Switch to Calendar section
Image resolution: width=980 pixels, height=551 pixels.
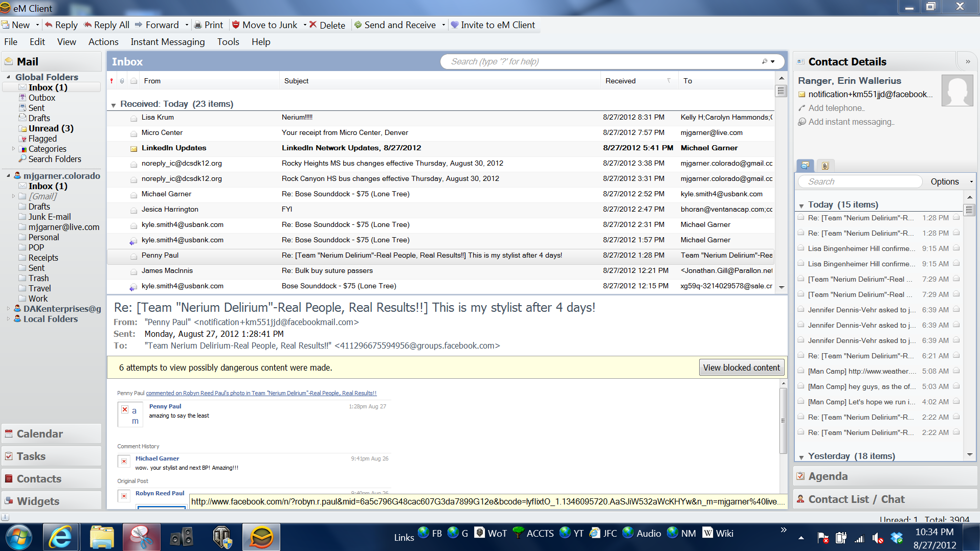[51, 434]
